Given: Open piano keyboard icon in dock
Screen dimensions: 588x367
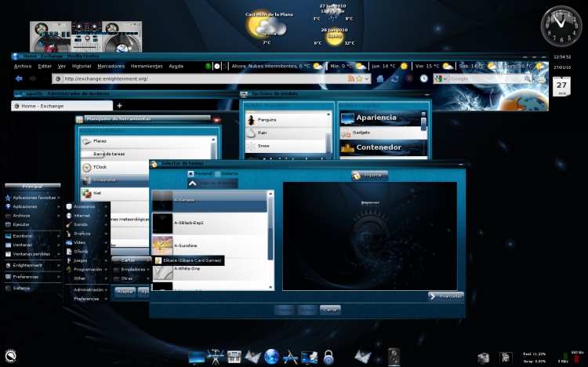Looking at the screenshot, I should (x=234, y=357).
